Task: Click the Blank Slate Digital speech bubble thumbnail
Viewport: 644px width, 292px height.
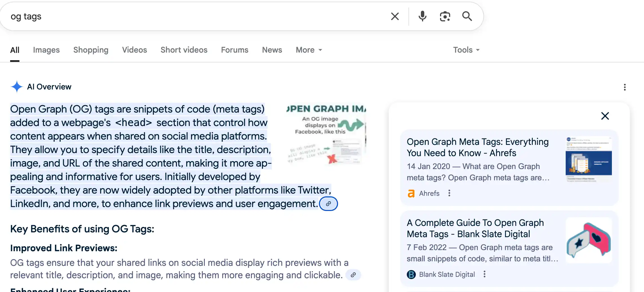Action: (589, 240)
